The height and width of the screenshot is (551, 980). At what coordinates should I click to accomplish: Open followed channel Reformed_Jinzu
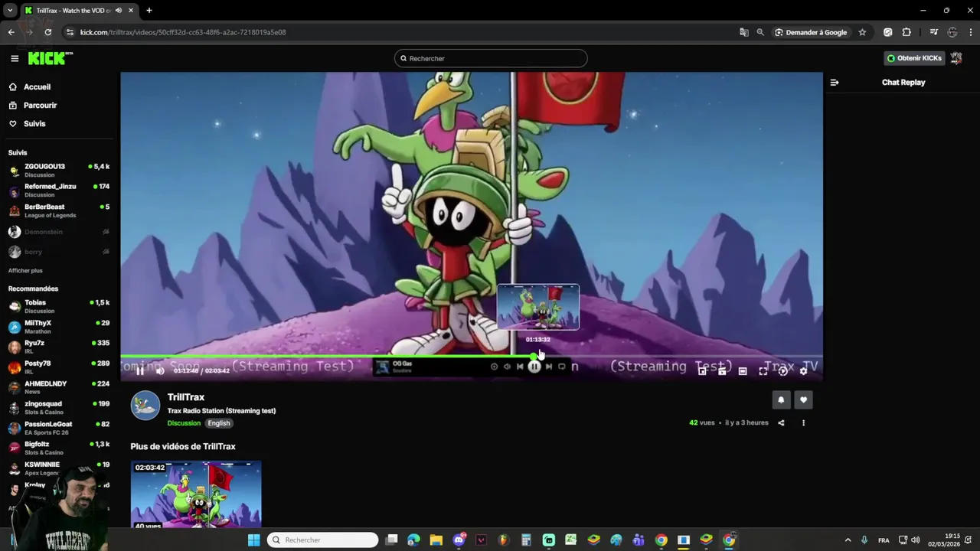(58, 190)
